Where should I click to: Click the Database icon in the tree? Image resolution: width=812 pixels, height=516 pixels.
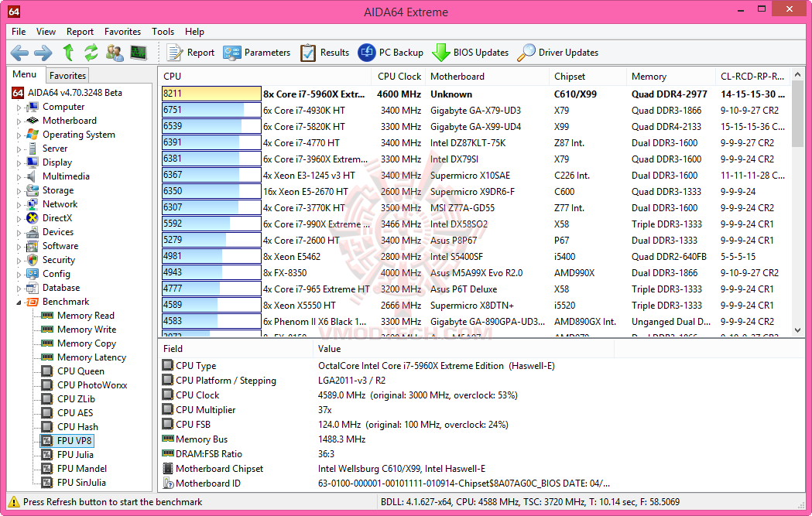click(x=33, y=288)
